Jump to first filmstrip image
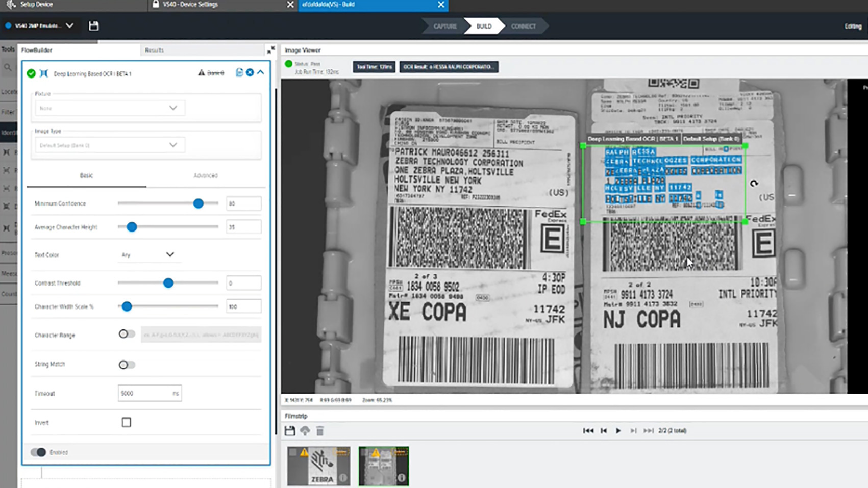Image resolution: width=868 pixels, height=488 pixels. pyautogui.click(x=588, y=431)
